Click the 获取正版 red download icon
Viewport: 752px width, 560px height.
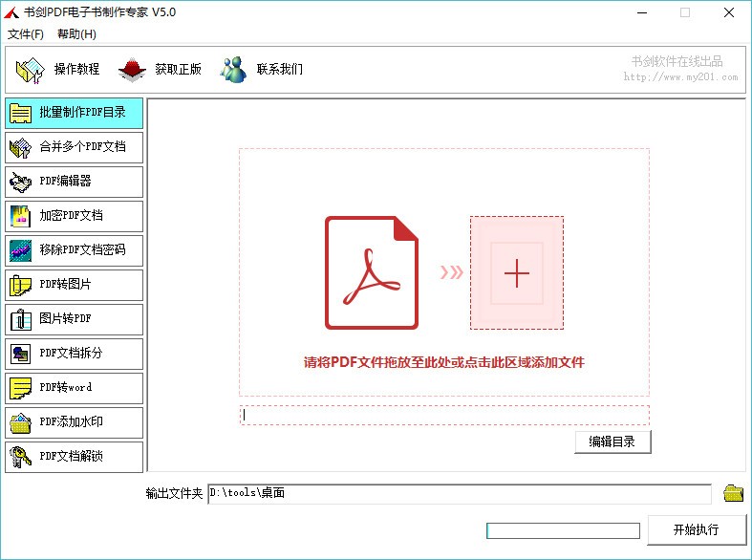click(132, 70)
